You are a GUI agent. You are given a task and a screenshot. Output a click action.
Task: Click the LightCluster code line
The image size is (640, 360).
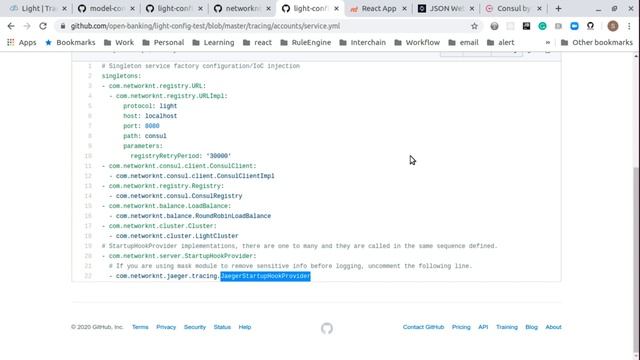[x=174, y=236]
